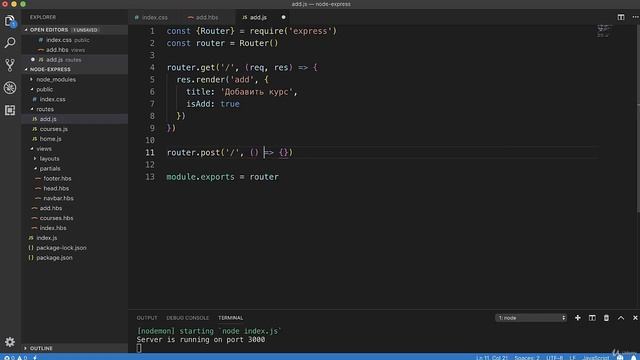The height and width of the screenshot is (360, 640).
Task: Click cursor position 'Ln 11, Col 21' in status bar
Action: (x=491, y=358)
